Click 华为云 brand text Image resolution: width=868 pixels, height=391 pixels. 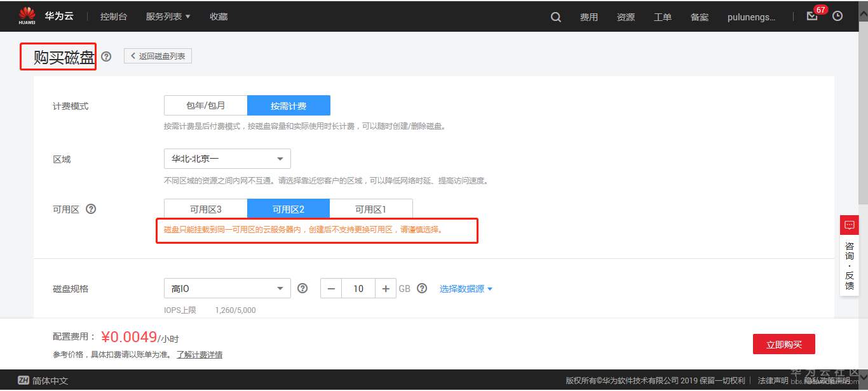59,16
